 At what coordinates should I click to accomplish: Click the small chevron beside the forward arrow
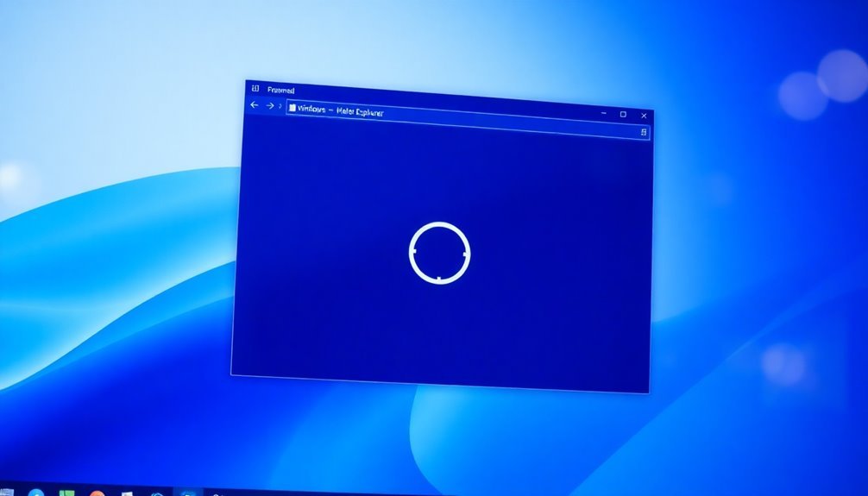280,106
